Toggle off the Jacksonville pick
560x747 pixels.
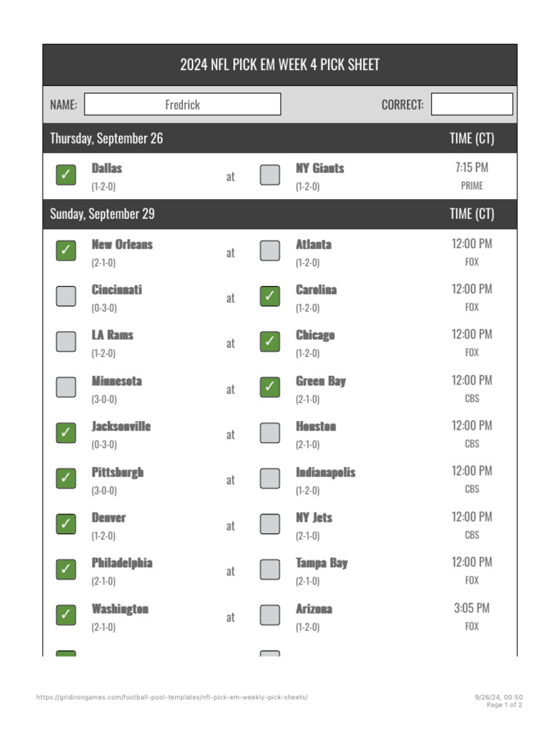click(66, 433)
